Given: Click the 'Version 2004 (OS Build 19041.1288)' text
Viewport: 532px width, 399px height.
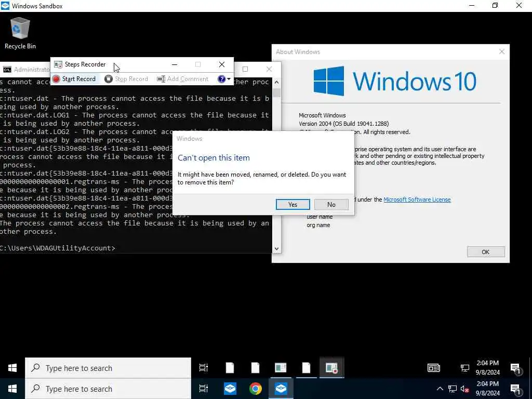Looking at the screenshot, I should tap(344, 124).
